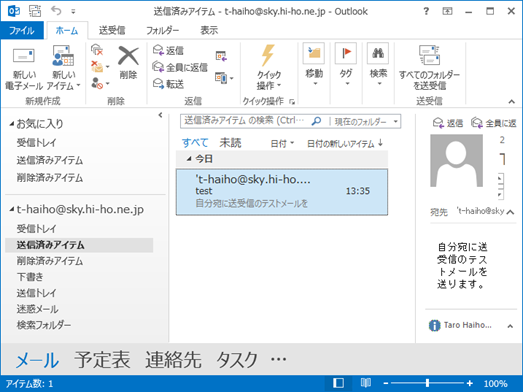The image size is (523, 392).
Task: Click the send/receive quick access icon
Action: click(x=35, y=11)
